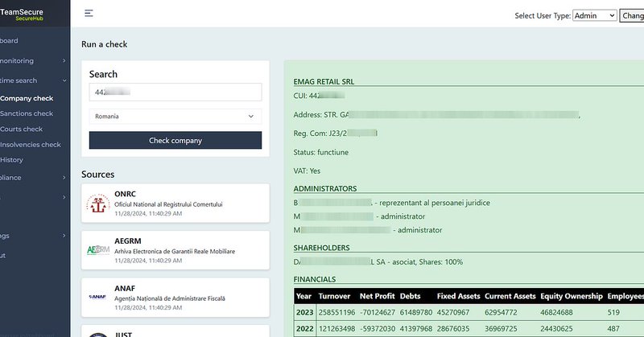Click net profit value -70124627
This screenshot has height=337, width=644.
pyautogui.click(x=378, y=312)
